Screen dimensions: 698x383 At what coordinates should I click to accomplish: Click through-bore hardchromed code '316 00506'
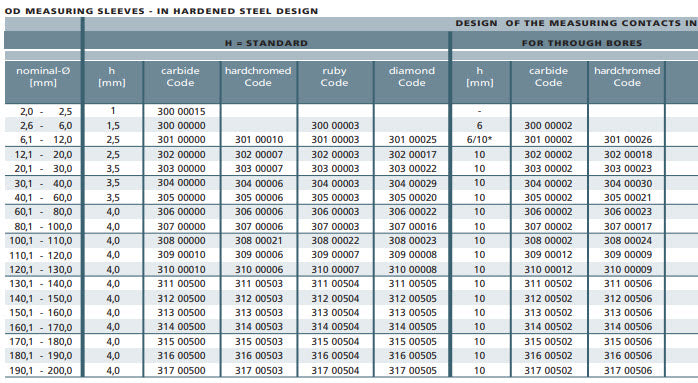[628, 356]
